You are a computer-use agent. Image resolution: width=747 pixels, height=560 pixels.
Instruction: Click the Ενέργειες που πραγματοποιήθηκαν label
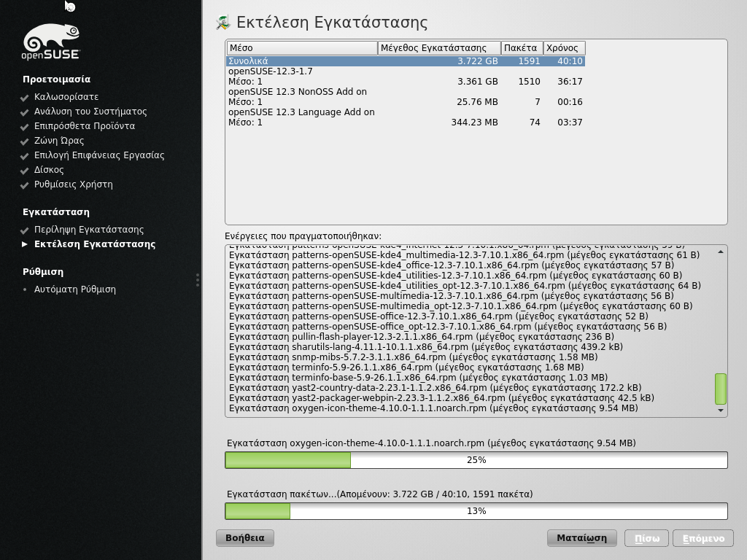[x=303, y=236]
